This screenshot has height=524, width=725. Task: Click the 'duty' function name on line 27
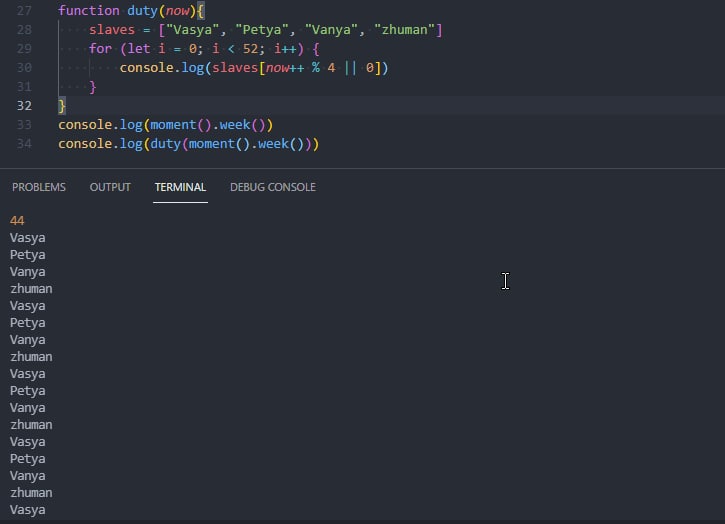coord(142,11)
